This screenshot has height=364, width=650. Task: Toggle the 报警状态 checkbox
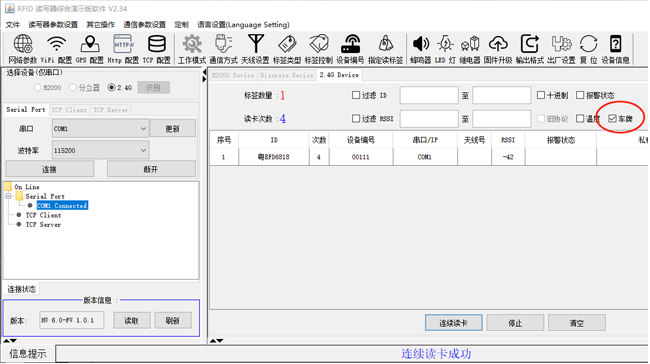(x=580, y=95)
